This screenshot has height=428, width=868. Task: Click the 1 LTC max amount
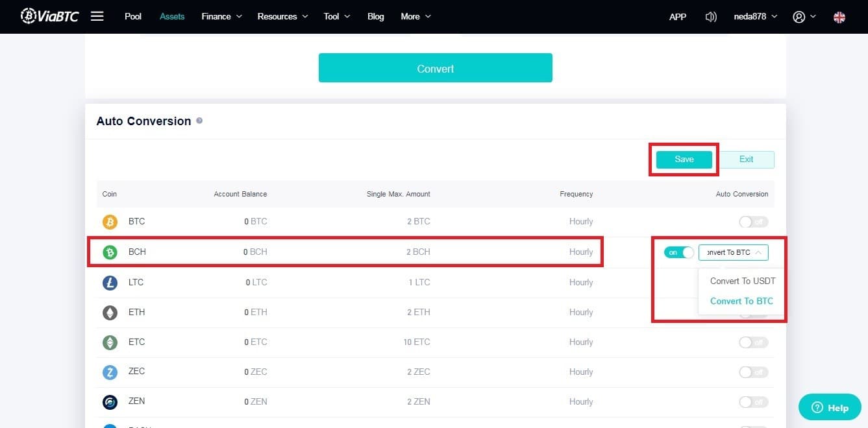point(419,282)
